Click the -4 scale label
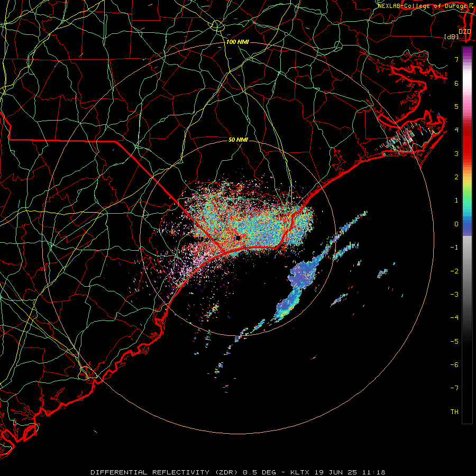Image resolution: width=476 pixels, height=476 pixels. pyautogui.click(x=454, y=318)
